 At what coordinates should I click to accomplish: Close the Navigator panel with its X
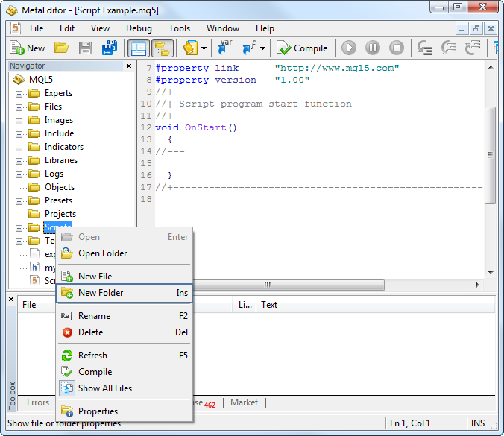[129, 66]
